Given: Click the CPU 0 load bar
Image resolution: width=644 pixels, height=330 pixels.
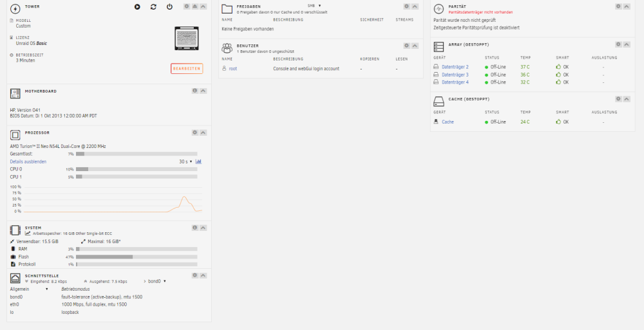Looking at the screenshot, I should (x=137, y=169).
